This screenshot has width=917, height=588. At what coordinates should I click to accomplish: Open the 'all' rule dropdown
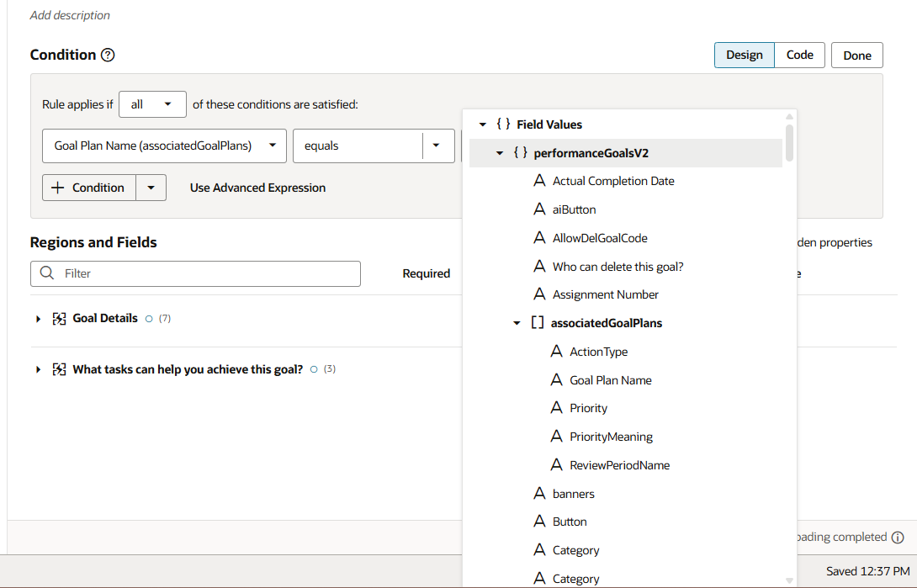point(152,104)
